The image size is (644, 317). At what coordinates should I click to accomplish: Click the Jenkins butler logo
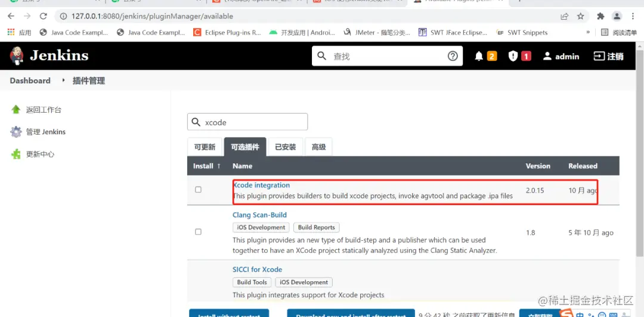click(x=17, y=56)
